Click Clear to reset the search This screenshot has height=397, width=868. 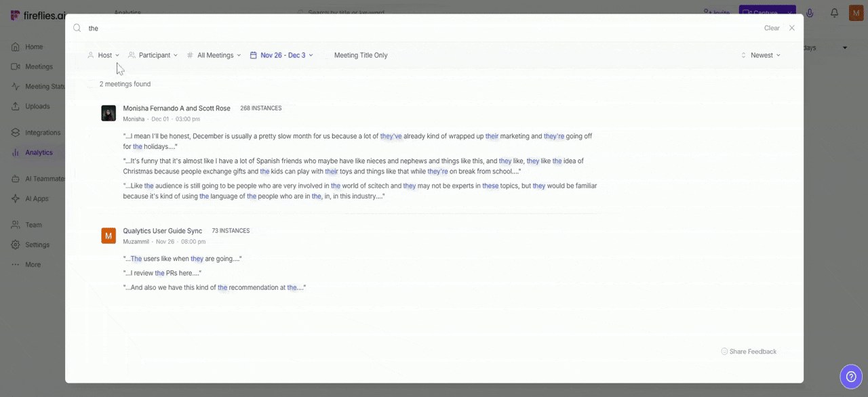[772, 28]
